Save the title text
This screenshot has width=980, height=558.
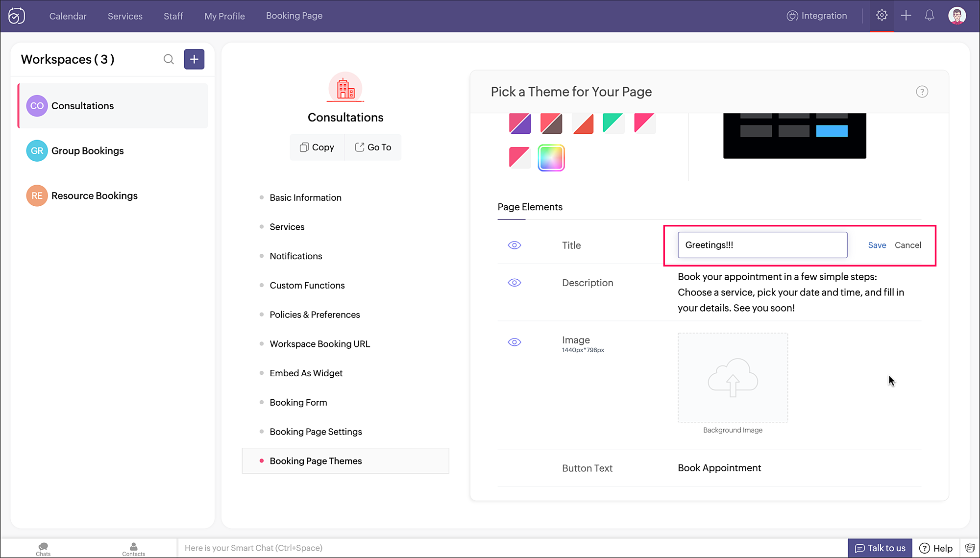click(877, 245)
